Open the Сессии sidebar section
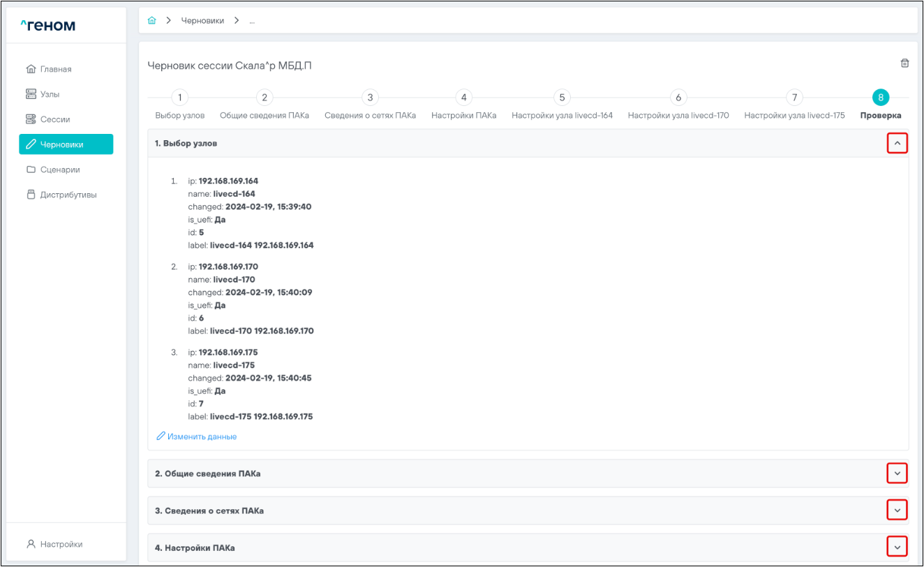 [54, 119]
